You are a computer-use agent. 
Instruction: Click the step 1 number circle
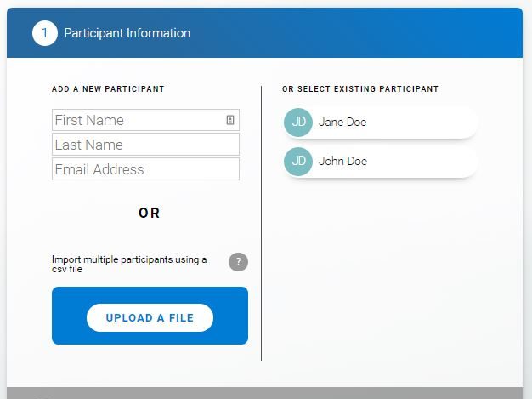coord(45,33)
